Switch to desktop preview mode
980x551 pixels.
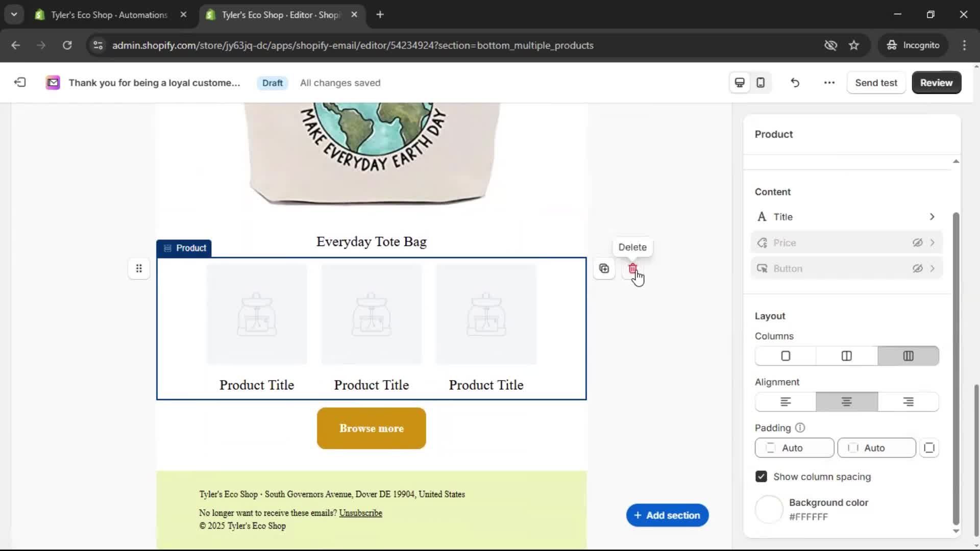[739, 82]
